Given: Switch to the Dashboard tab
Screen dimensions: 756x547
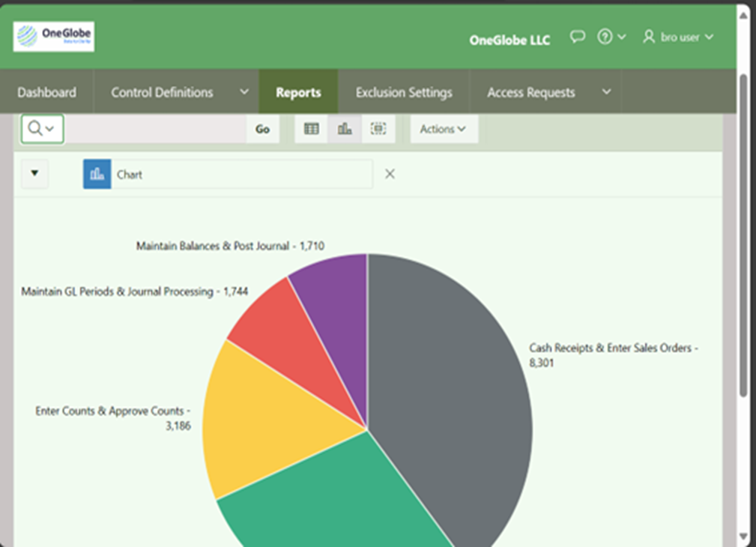Looking at the screenshot, I should (x=46, y=91).
